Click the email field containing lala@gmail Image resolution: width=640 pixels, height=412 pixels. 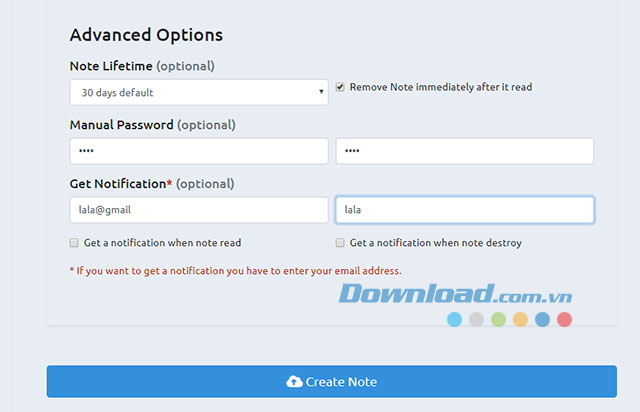tap(199, 210)
